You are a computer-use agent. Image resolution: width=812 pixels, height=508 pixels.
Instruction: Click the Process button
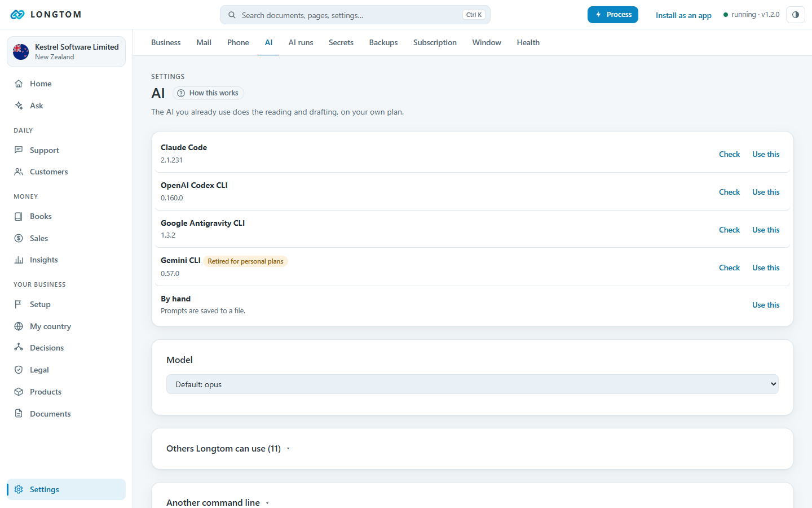613,15
